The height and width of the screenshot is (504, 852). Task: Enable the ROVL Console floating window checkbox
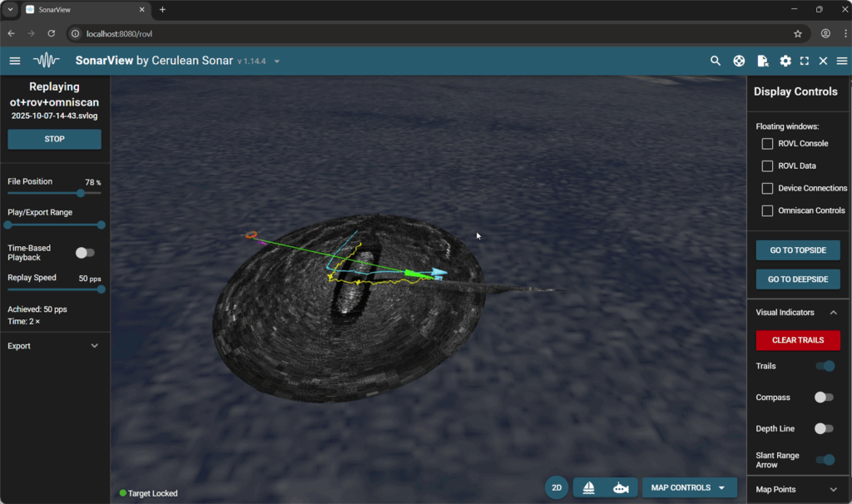[767, 144]
